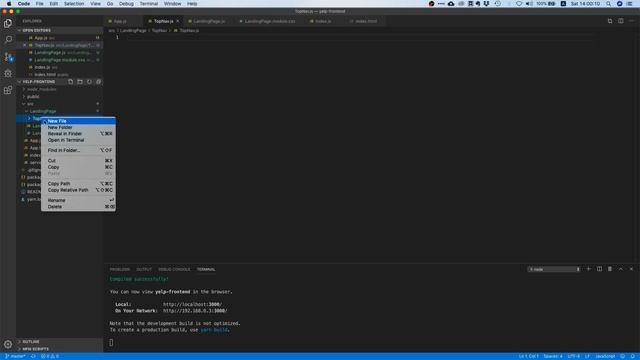Image resolution: width=640 pixels, height=360 pixels.
Task: Open the Debug view in activity bar
Action: point(8,73)
